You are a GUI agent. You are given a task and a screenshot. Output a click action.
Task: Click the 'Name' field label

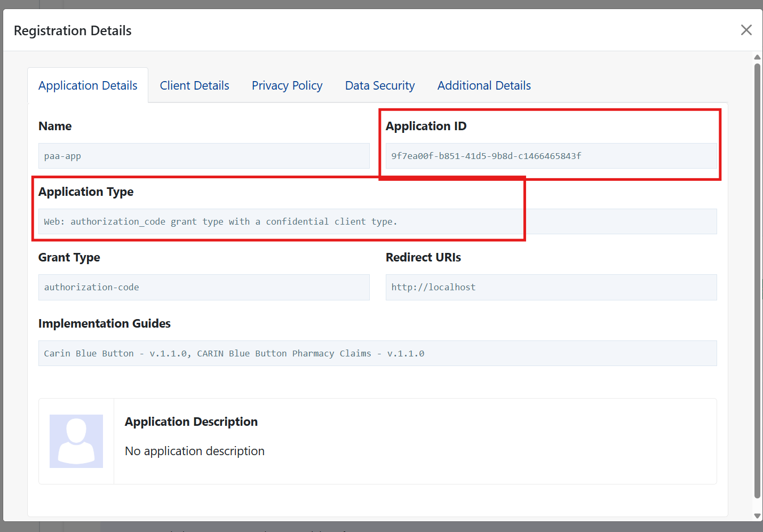[55, 126]
